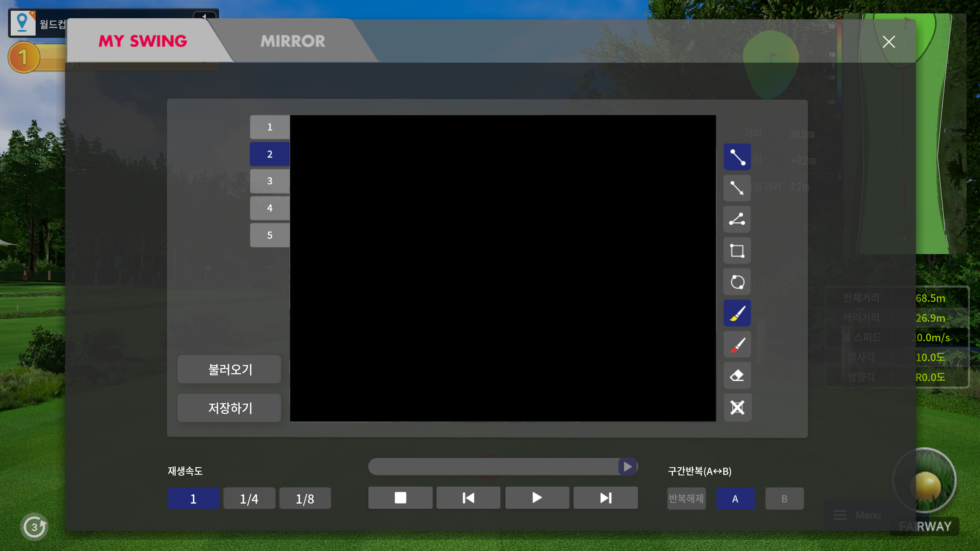The width and height of the screenshot is (980, 551).
Task: Select the rectangle drawing tool
Action: point(737,251)
